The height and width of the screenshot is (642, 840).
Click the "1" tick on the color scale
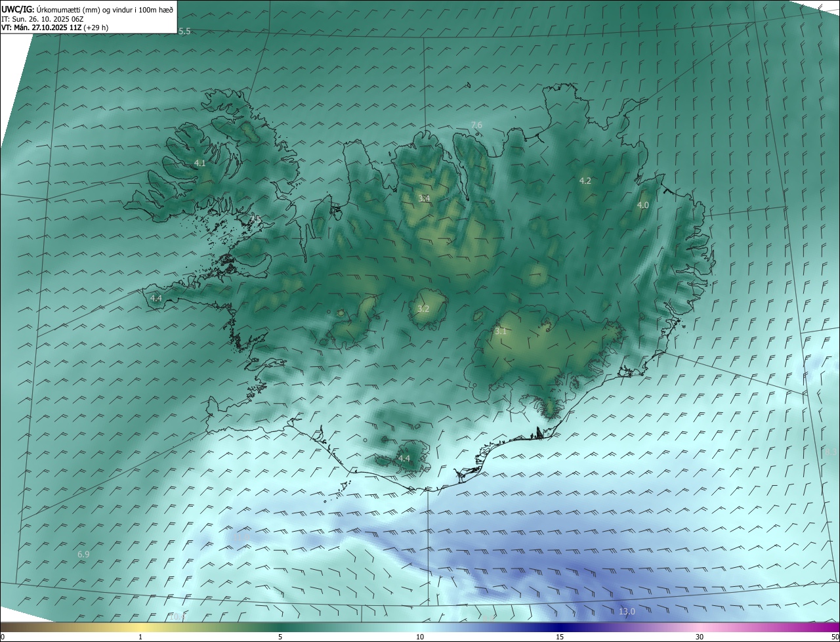pos(140,637)
